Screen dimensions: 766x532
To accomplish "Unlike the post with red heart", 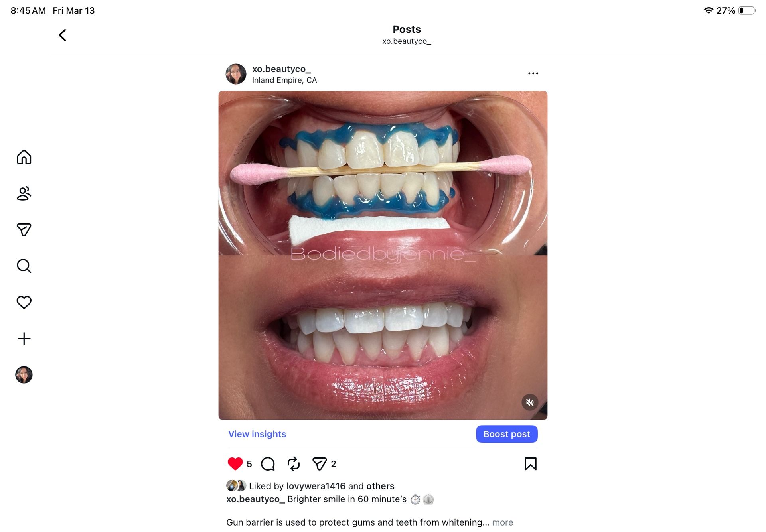I will (235, 464).
